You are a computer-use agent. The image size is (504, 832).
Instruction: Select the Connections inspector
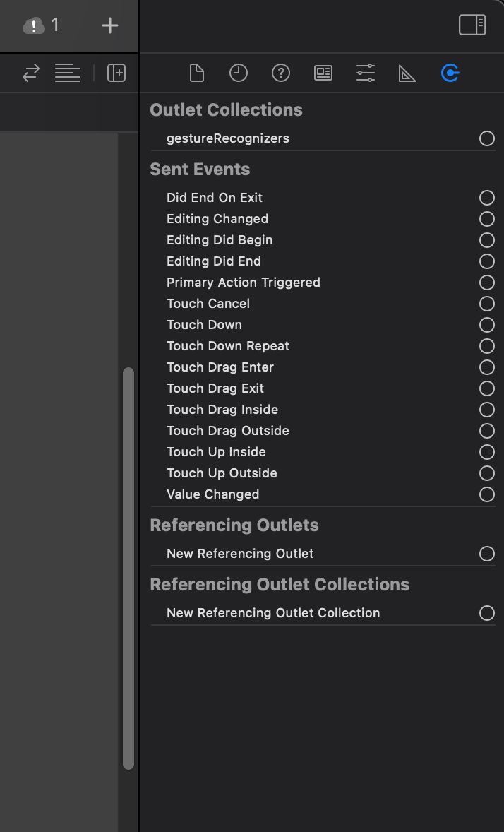450,73
